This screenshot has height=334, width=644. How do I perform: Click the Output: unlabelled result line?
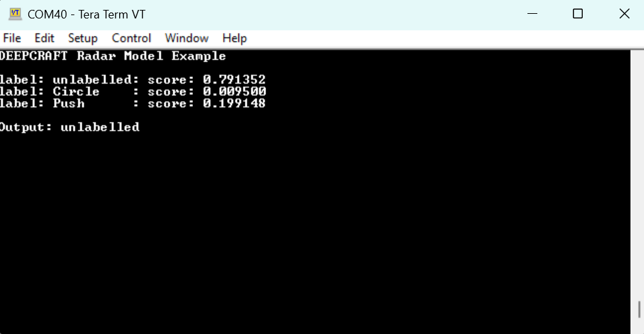pyautogui.click(x=69, y=127)
